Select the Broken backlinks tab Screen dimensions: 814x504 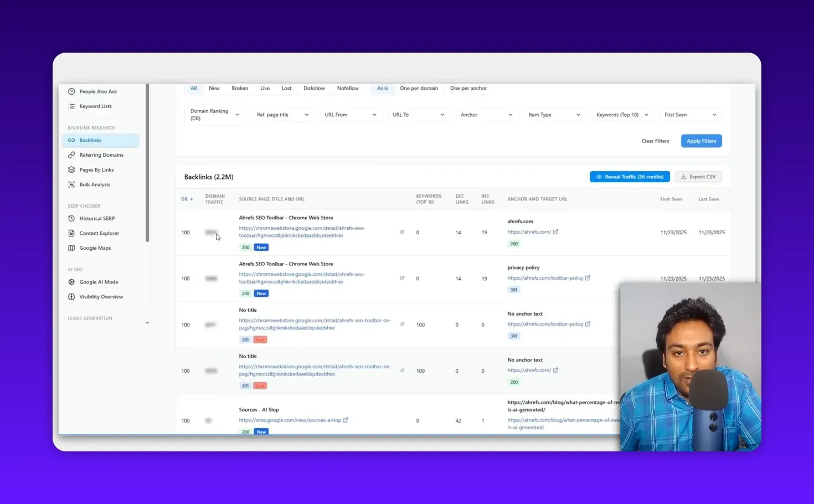240,89
